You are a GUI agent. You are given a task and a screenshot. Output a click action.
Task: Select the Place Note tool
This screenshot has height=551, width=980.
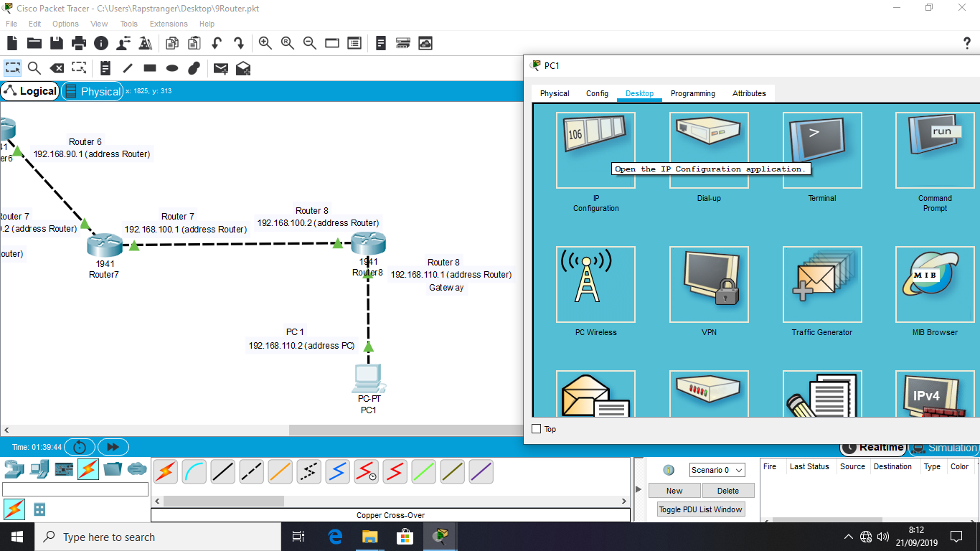105,68
